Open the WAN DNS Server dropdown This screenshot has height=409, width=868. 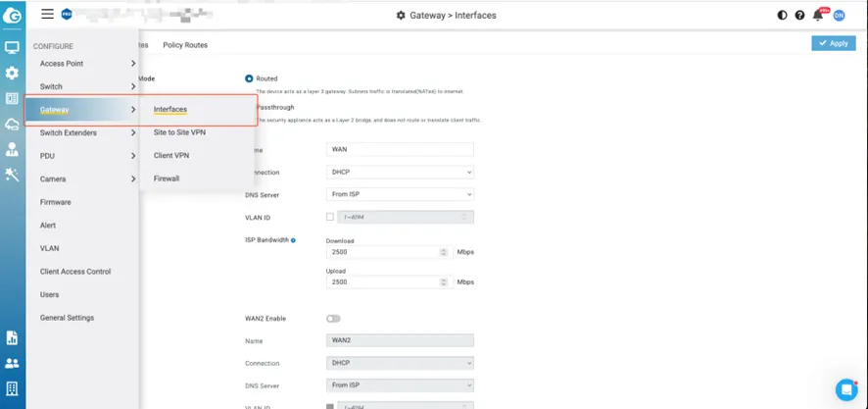[x=401, y=194]
